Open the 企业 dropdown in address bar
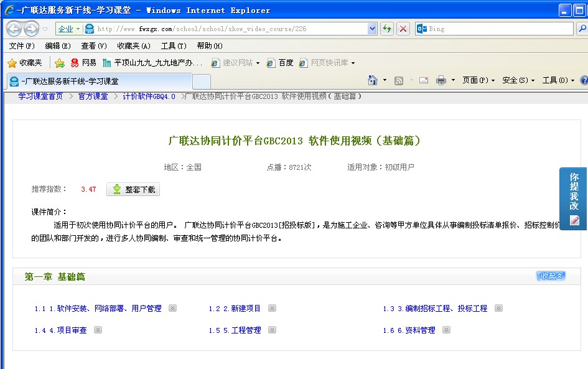 pos(69,29)
